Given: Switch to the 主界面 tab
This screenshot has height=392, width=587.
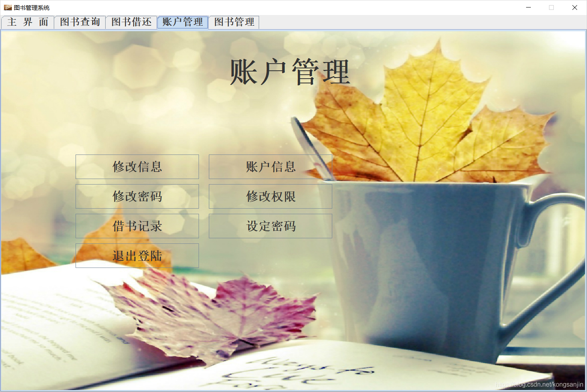Looking at the screenshot, I should click(x=28, y=22).
